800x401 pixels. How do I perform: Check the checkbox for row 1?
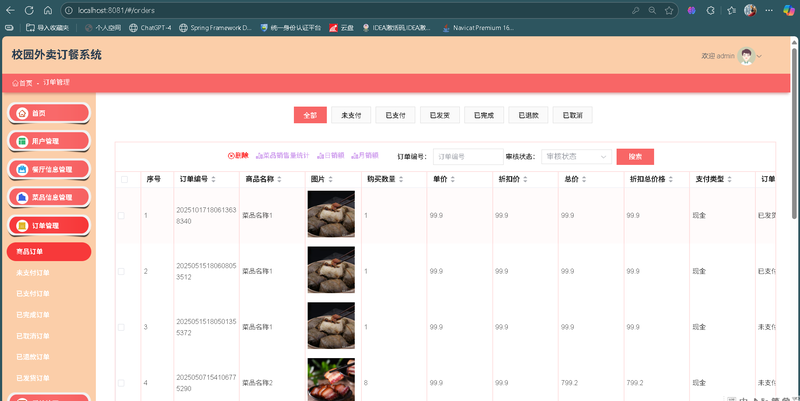click(122, 215)
